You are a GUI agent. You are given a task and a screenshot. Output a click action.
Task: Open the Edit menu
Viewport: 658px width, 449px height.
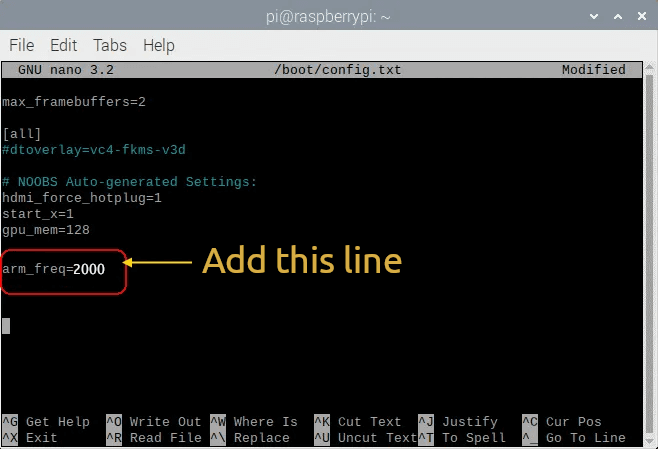63,45
